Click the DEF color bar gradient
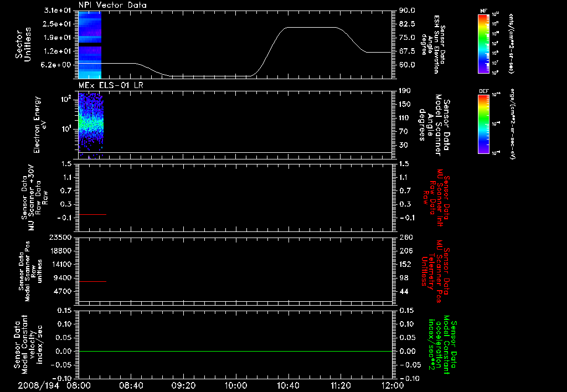 coord(483,124)
